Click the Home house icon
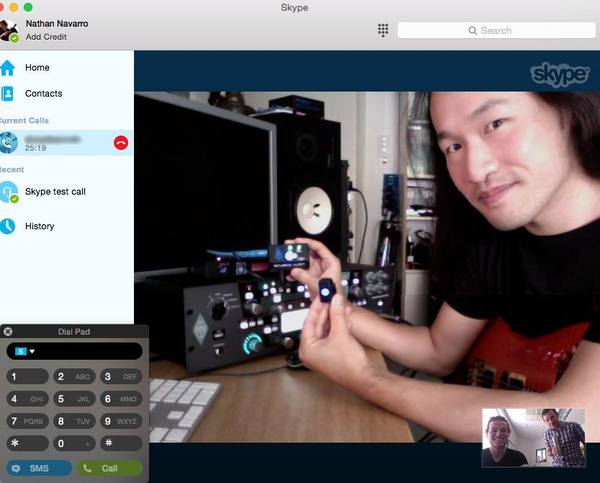600x483 pixels. (x=8, y=68)
